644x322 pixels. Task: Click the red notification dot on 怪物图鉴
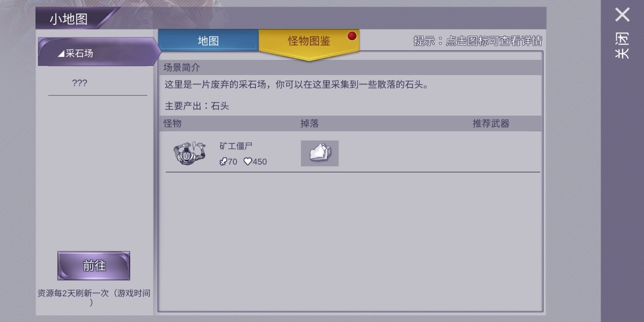point(352,36)
